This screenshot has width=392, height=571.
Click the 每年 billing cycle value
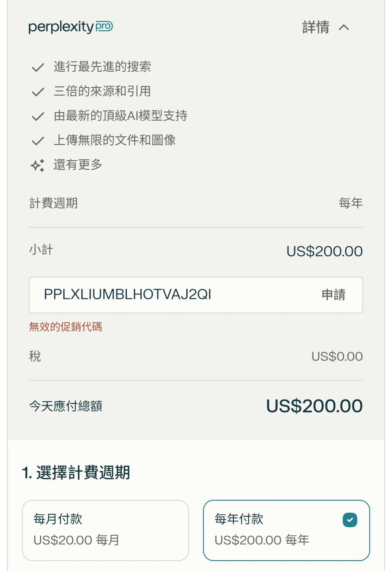[x=351, y=203]
